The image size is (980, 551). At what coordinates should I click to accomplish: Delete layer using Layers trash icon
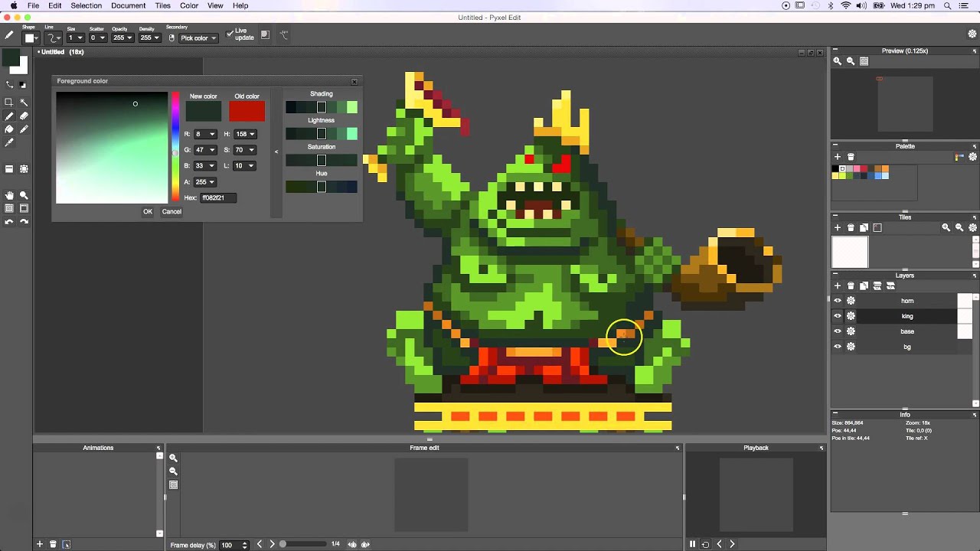coord(851,285)
